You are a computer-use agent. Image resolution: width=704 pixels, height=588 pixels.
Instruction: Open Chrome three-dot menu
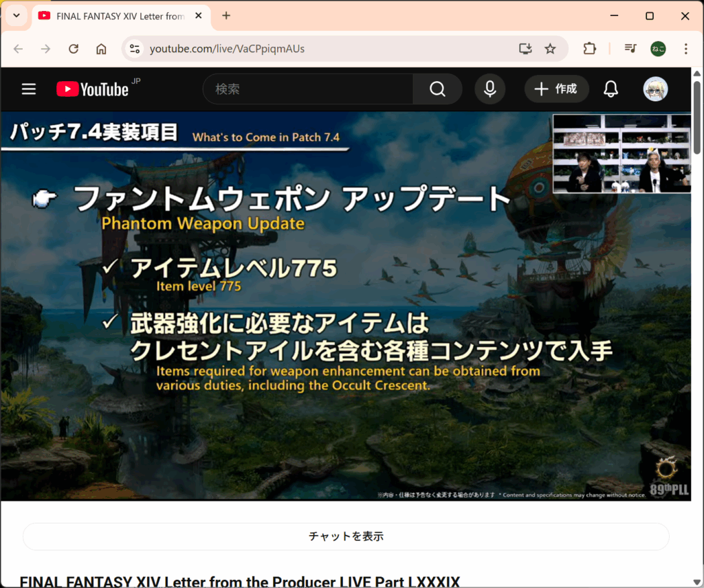coord(685,49)
